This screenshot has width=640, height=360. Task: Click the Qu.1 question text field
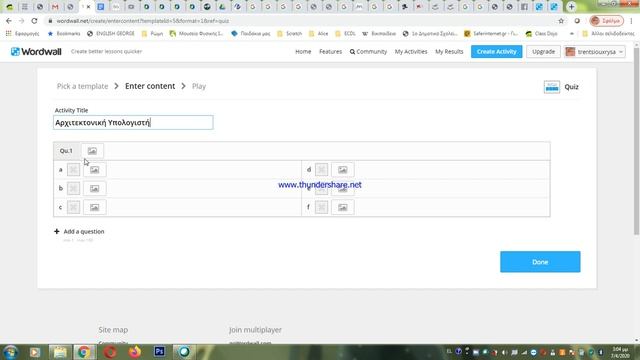coord(326,151)
